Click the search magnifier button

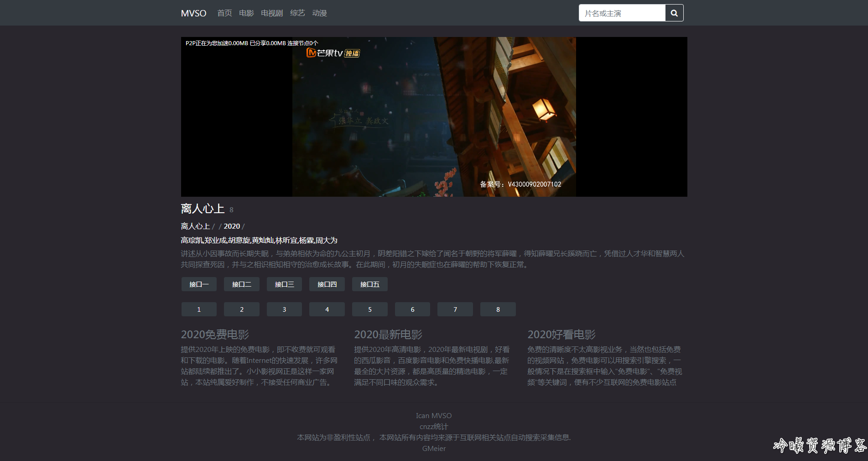point(674,13)
